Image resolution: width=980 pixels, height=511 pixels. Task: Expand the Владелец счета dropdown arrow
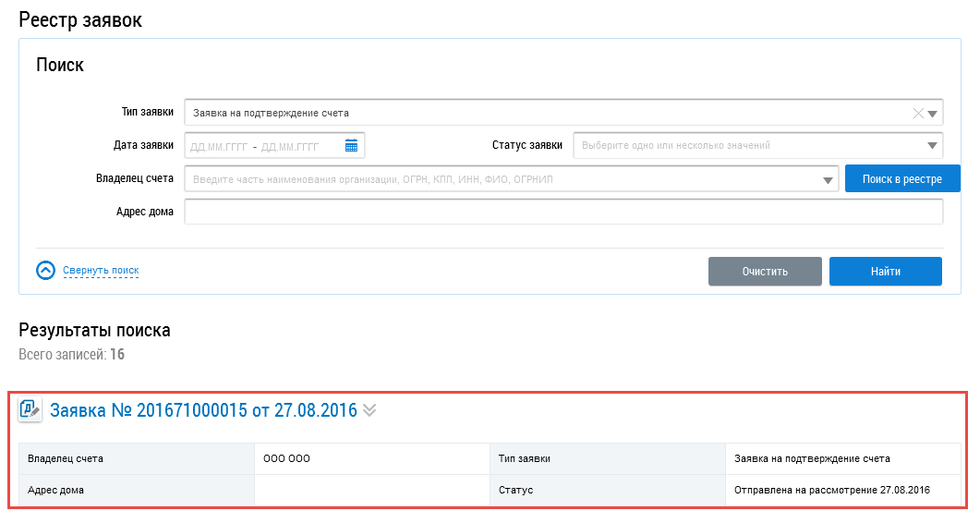[829, 179]
